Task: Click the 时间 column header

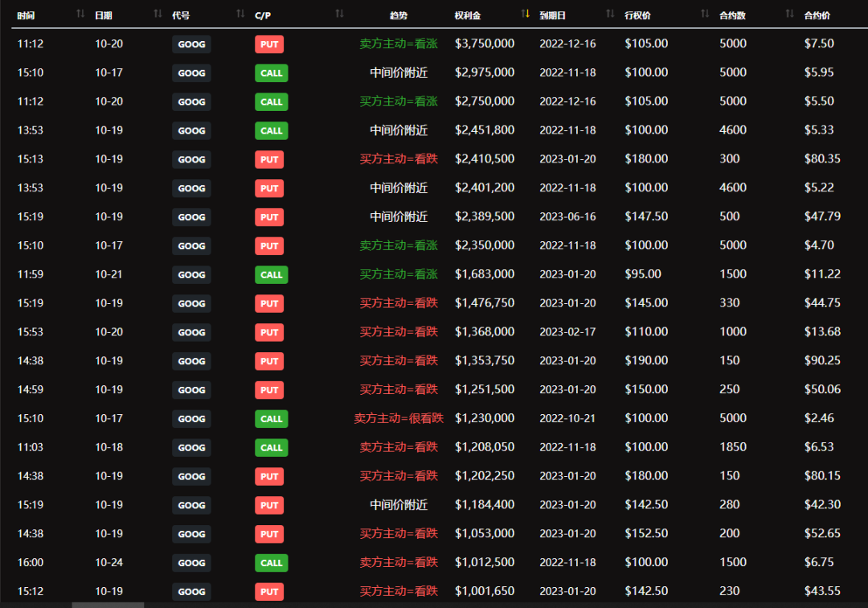Action: click(26, 15)
